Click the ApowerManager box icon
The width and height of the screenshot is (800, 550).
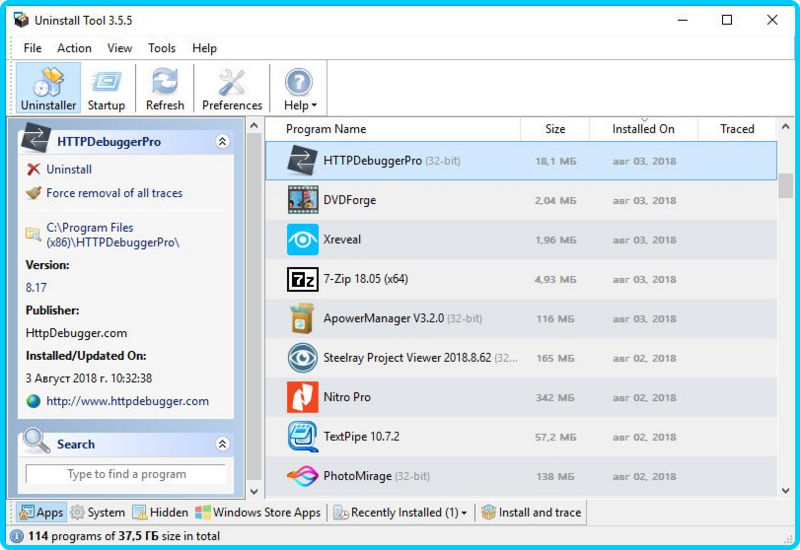(302, 318)
